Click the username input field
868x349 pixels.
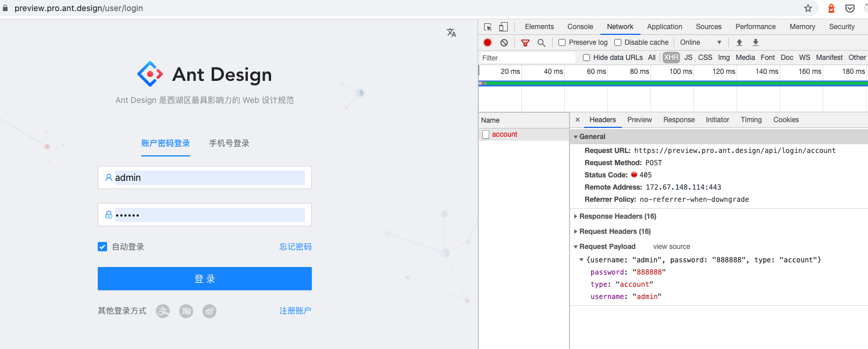pyautogui.click(x=205, y=177)
